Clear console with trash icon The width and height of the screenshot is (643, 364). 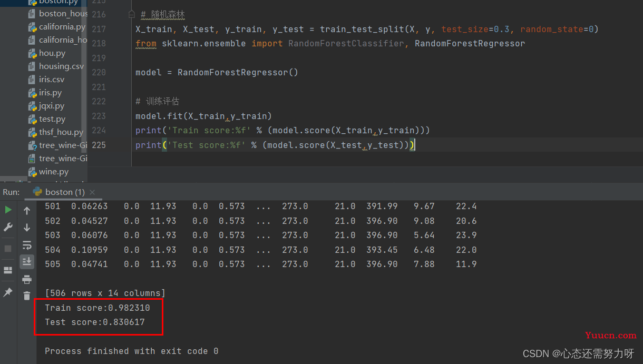pos(27,296)
